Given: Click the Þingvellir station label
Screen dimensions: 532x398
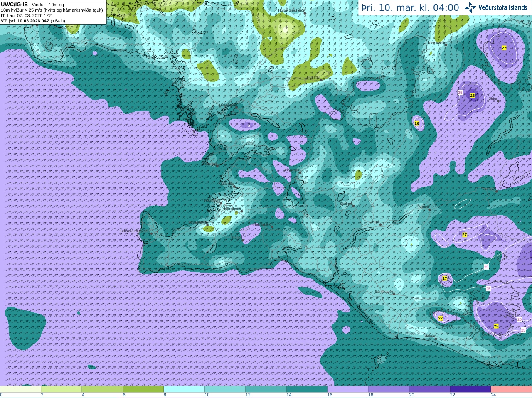Looking at the screenshot, I should click(292, 170).
